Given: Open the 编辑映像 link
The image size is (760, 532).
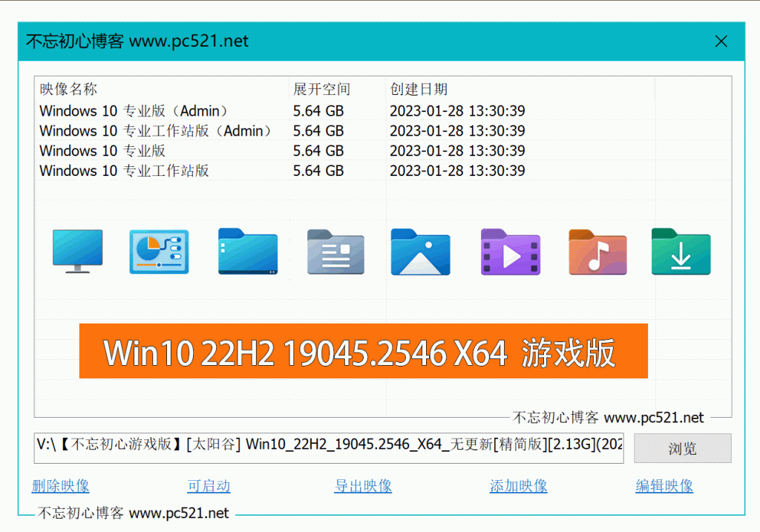Looking at the screenshot, I should (x=664, y=485).
